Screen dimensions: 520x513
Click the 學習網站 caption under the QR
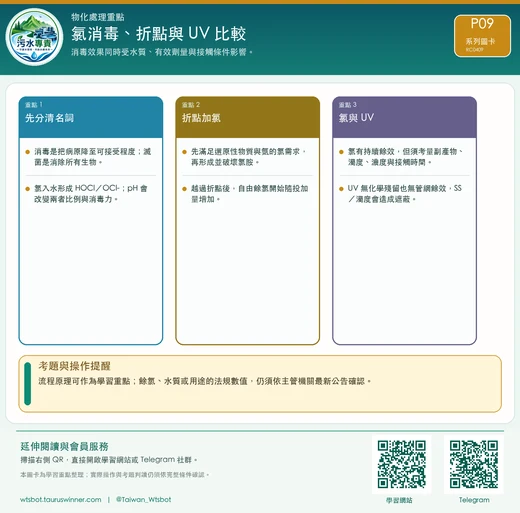[x=399, y=500]
